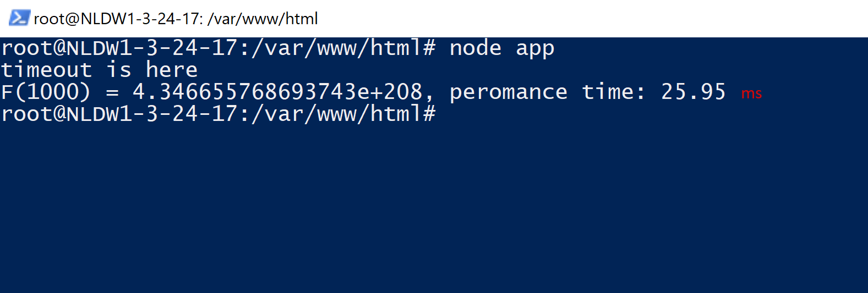Click the F(1000) text
The width and height of the screenshot is (868, 293).
(46, 92)
